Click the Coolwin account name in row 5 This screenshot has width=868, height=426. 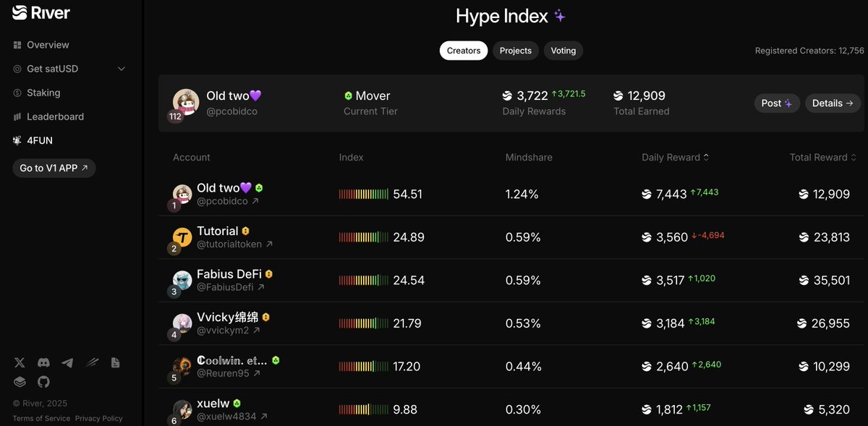click(x=232, y=360)
